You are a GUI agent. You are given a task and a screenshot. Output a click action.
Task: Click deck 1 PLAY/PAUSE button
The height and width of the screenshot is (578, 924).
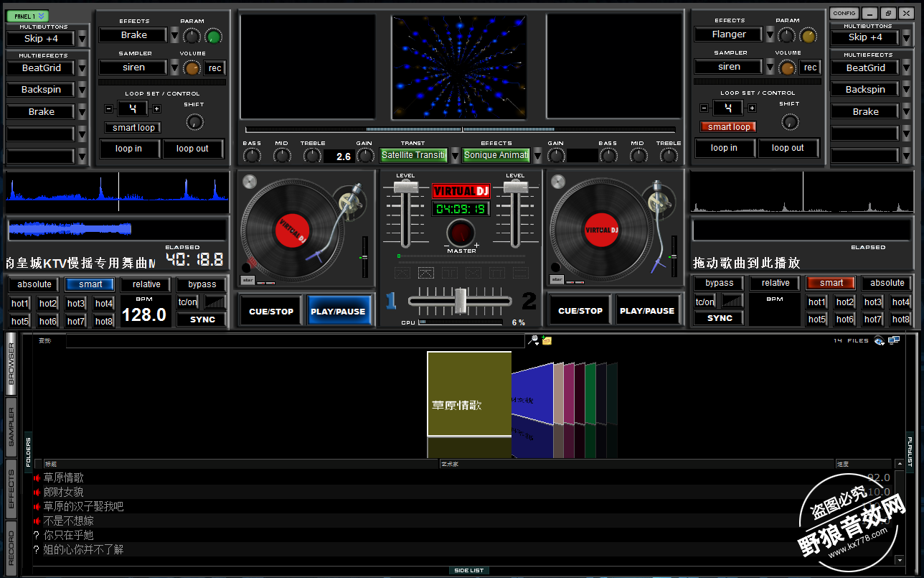pos(338,312)
